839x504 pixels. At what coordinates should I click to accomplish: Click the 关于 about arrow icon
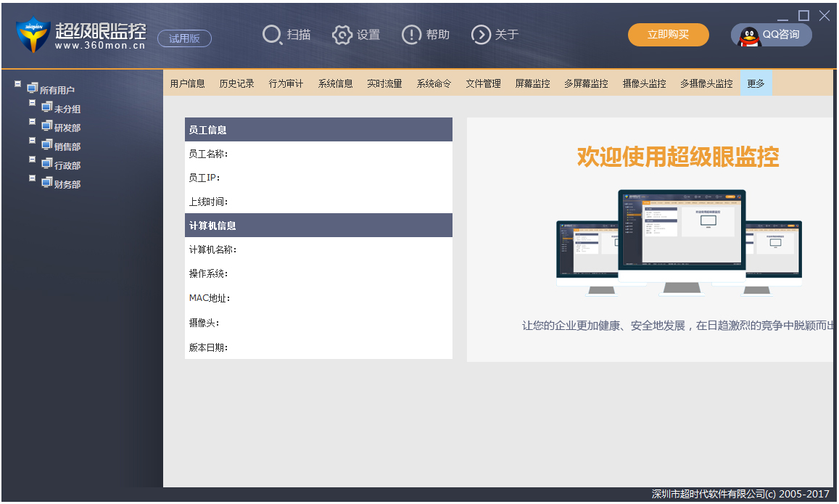coord(479,34)
